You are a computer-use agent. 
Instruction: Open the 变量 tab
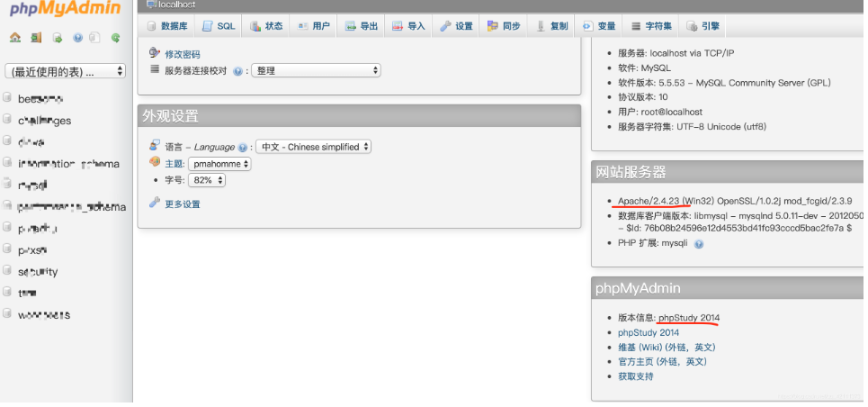pos(599,26)
